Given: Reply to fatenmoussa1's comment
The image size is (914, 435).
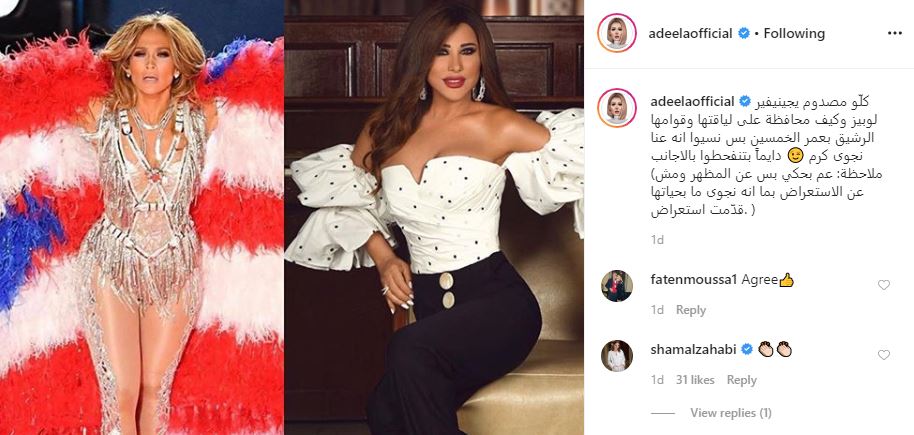Looking at the screenshot, I should (691, 310).
